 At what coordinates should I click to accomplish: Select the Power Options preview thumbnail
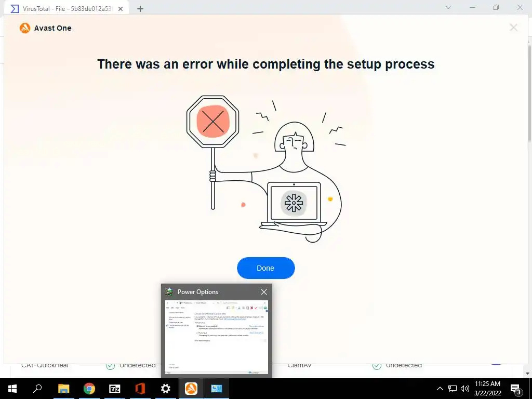tap(217, 337)
